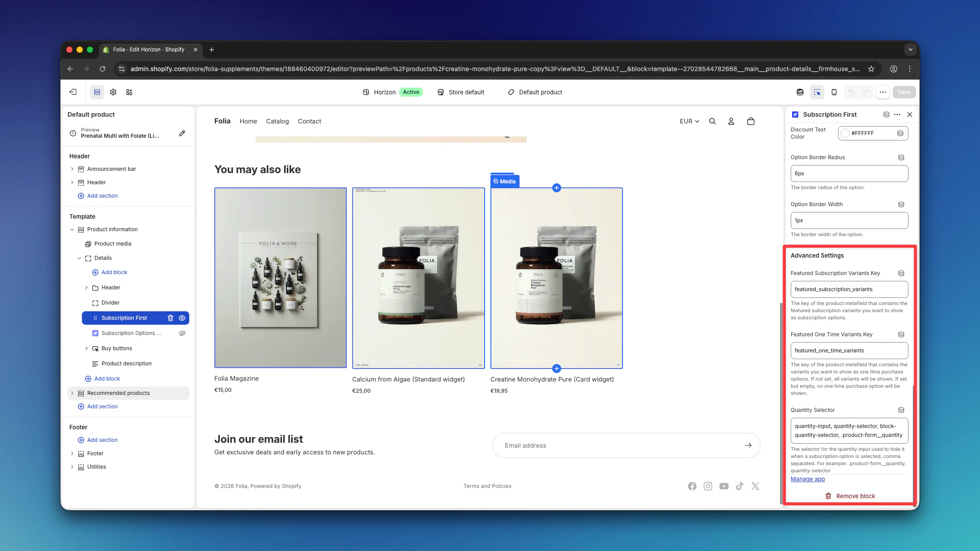The image size is (980, 551).
Task: Expand the Buy buttons block
Action: point(86,348)
